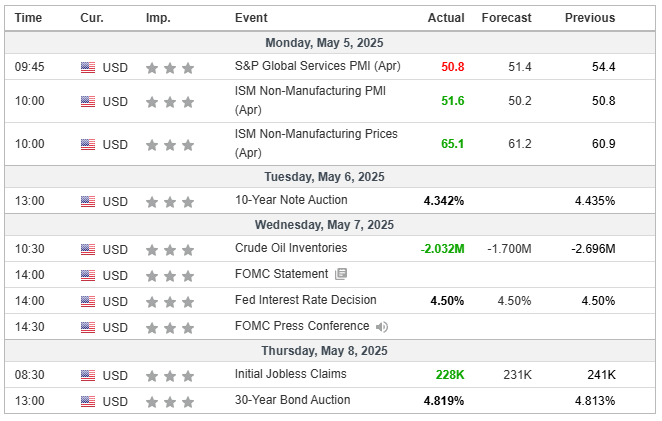The width and height of the screenshot is (662, 421).
Task: Click the green actual value 228K
Action: [x=450, y=375]
